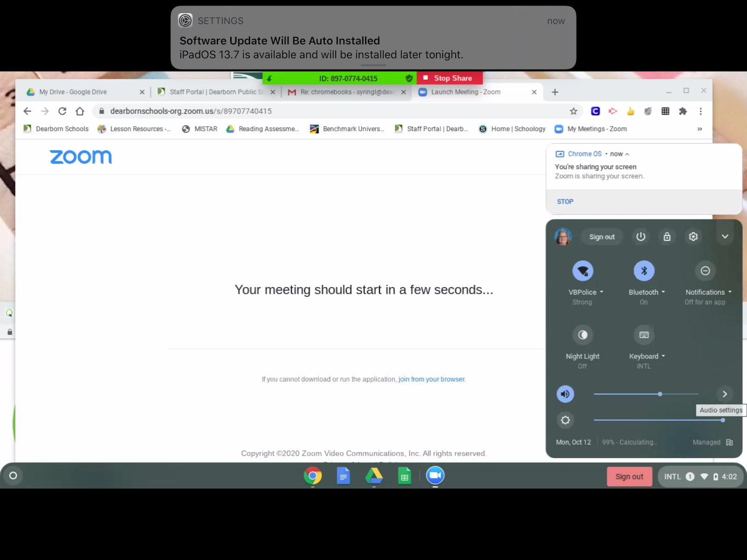Open the Benchmark Universe bookmark
Viewport: 747px width, 560px height.
pos(347,129)
